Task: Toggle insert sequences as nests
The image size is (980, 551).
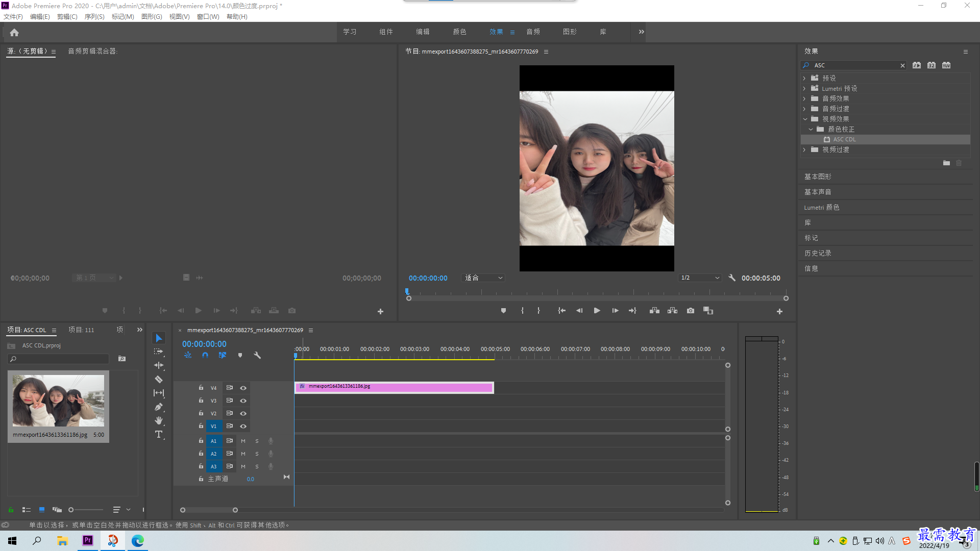Action: 188,355
